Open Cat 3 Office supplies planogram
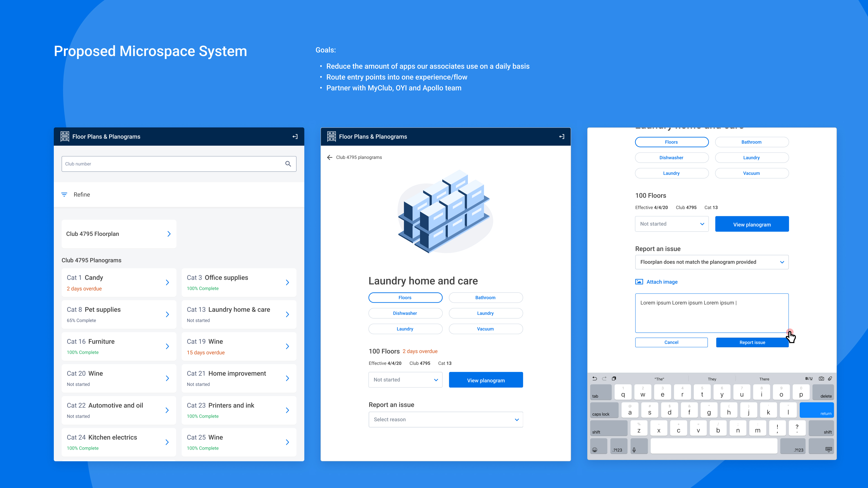Viewport: 868px width, 488px height. coord(239,283)
